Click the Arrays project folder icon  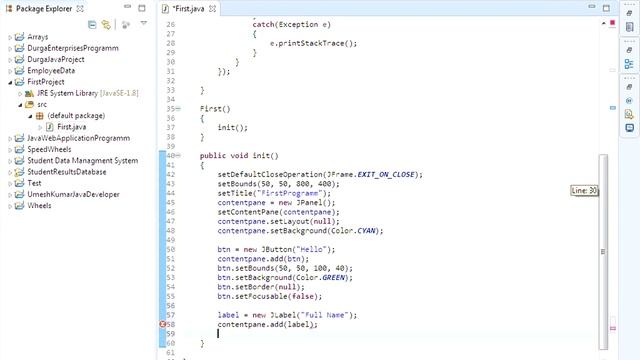tap(19, 37)
